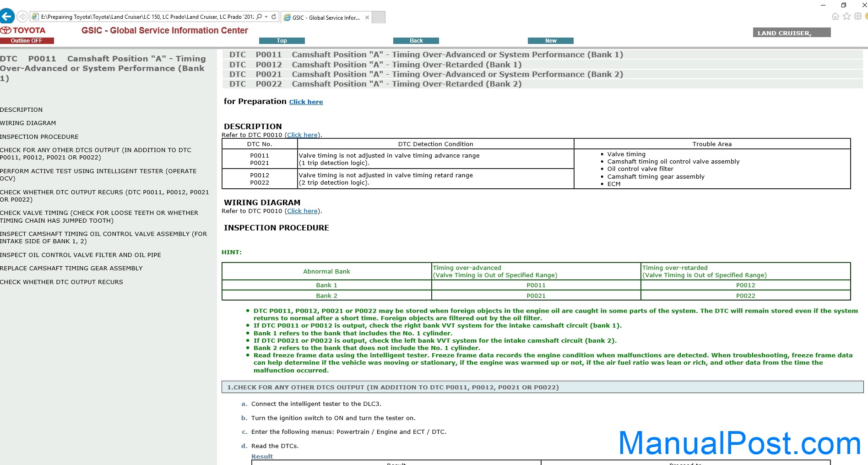This screenshot has height=465, width=868.
Task: Click the search magnifier icon in address bar
Action: point(259,16)
